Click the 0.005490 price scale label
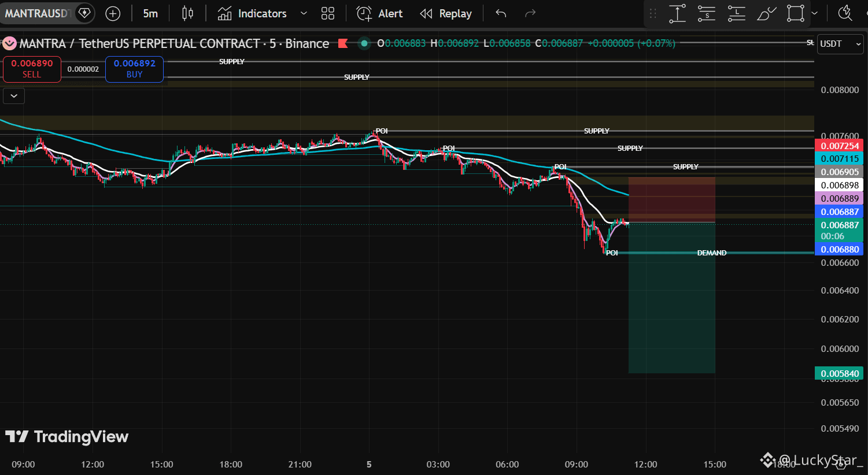 (x=840, y=428)
